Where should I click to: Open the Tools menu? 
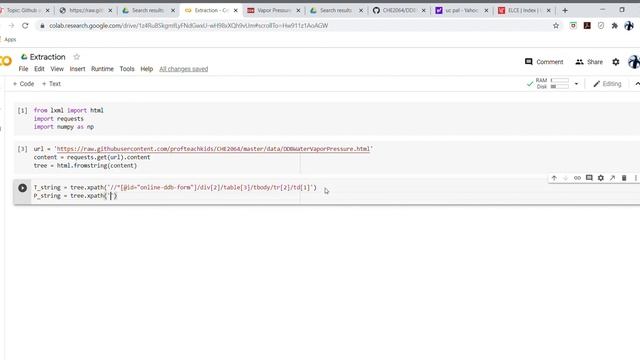[127, 69]
